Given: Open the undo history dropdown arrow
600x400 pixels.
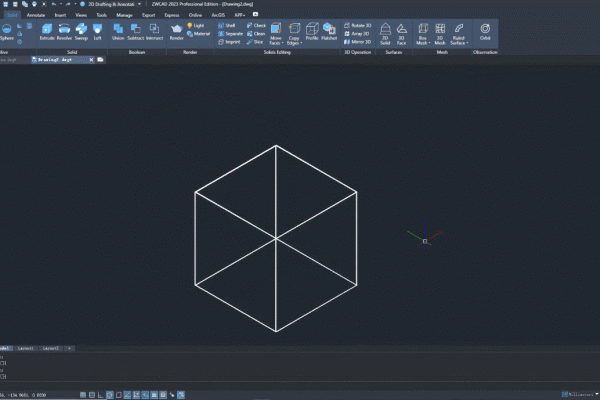Looking at the screenshot, I should click(x=61, y=4).
